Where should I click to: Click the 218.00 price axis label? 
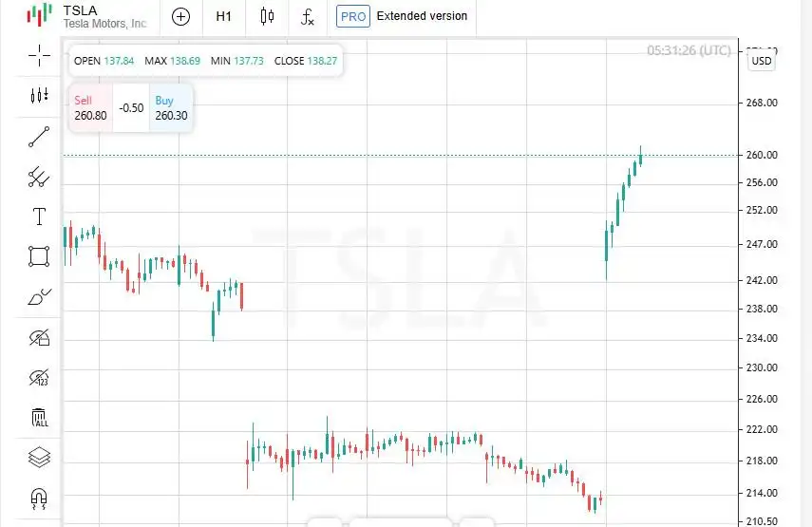coord(762,461)
